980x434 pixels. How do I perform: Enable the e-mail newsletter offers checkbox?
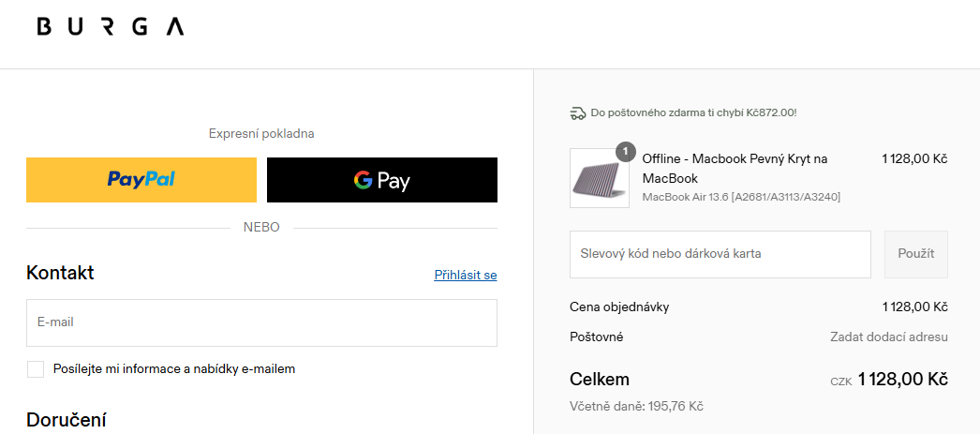click(36, 369)
